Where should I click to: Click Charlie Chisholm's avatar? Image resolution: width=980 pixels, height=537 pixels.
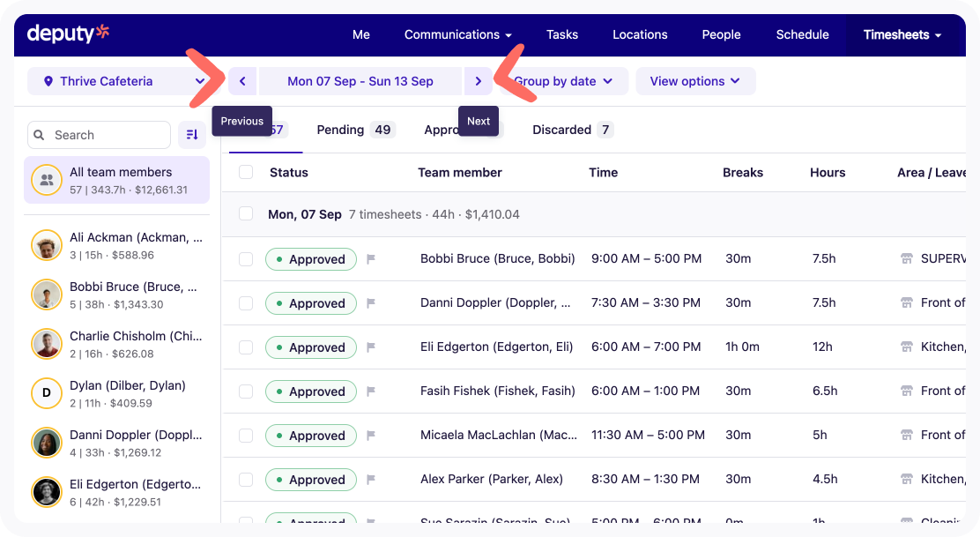point(47,344)
